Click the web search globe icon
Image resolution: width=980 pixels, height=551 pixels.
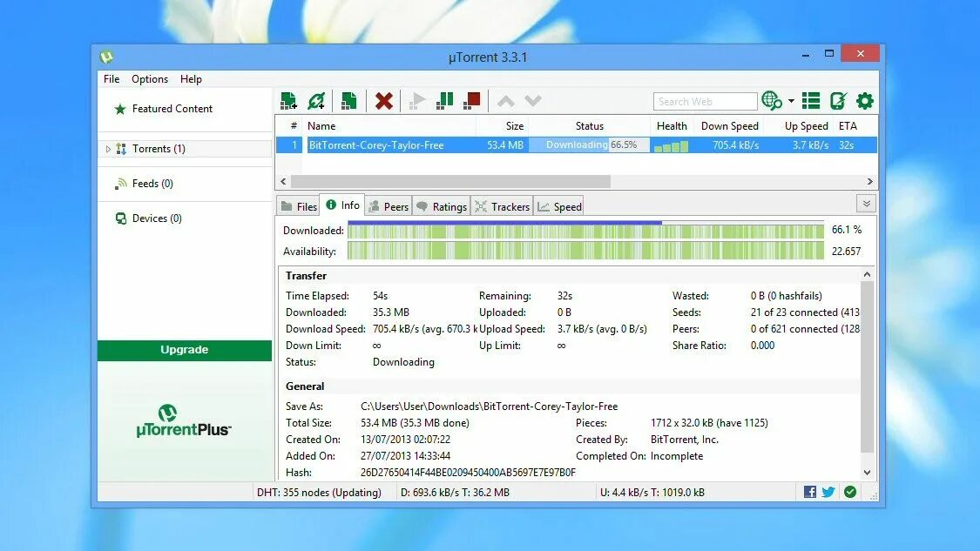772,101
